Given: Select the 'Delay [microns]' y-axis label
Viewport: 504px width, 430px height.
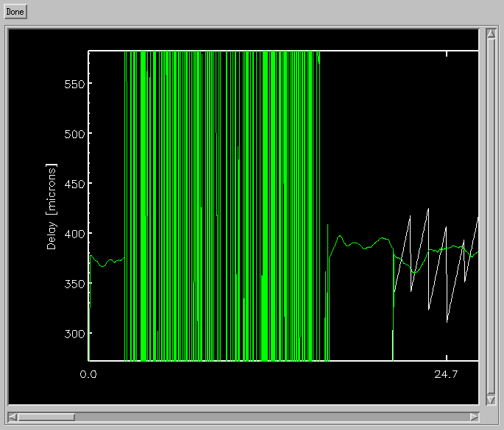Looking at the screenshot, I should (52, 207).
